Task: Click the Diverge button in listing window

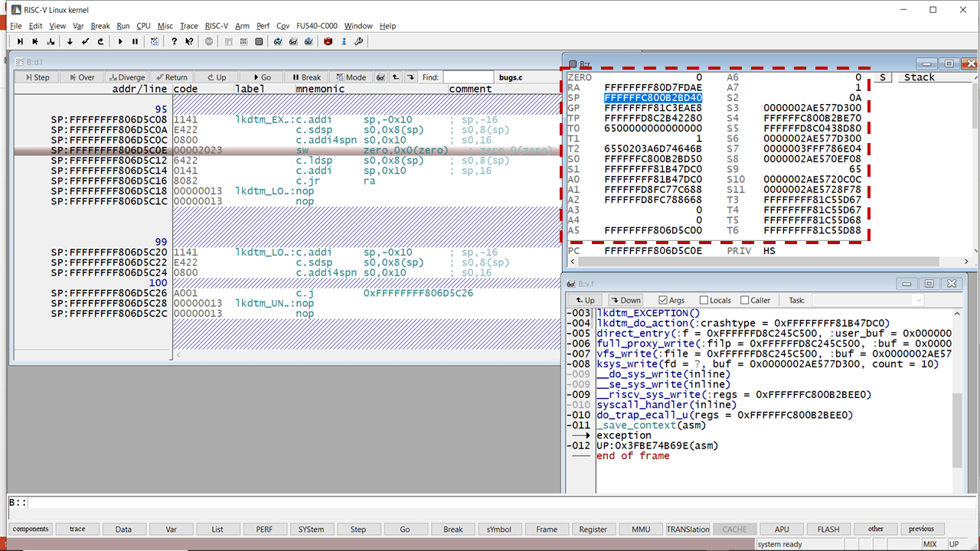Action: pyautogui.click(x=126, y=77)
